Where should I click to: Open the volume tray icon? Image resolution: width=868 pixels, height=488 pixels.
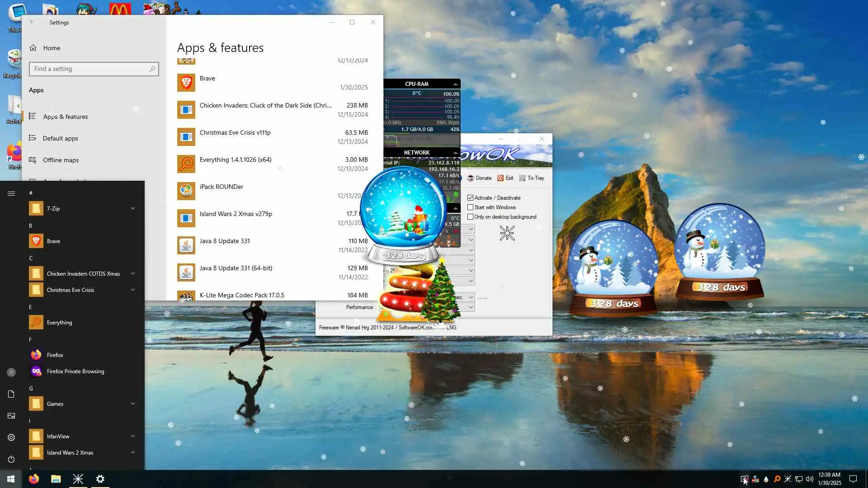coord(809,479)
